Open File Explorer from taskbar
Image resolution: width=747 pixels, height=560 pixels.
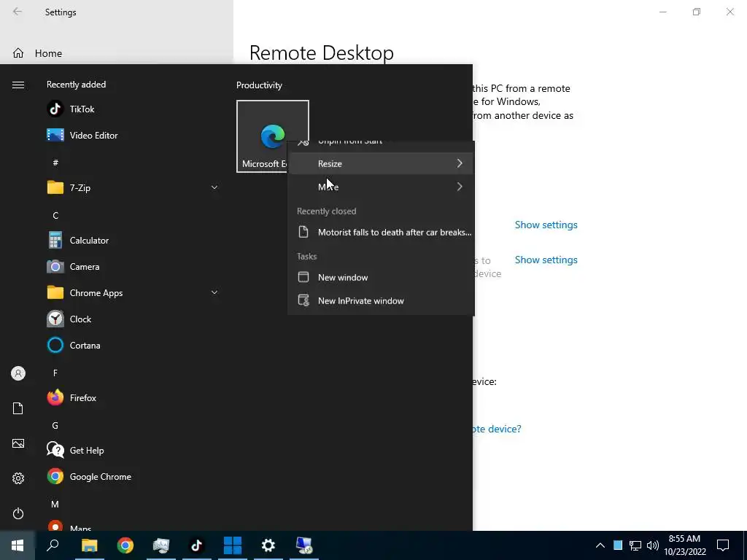(x=89, y=545)
